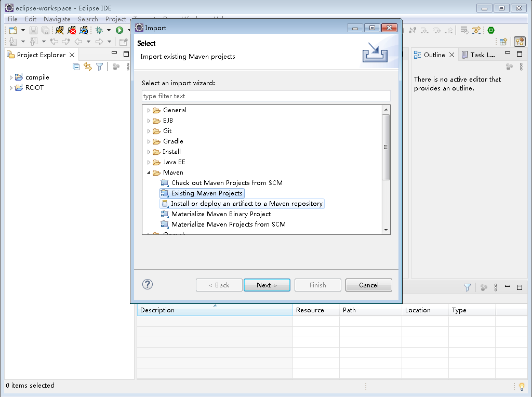Expand the Git folder in wizard list
This screenshot has width=532, height=397.
pyautogui.click(x=149, y=131)
